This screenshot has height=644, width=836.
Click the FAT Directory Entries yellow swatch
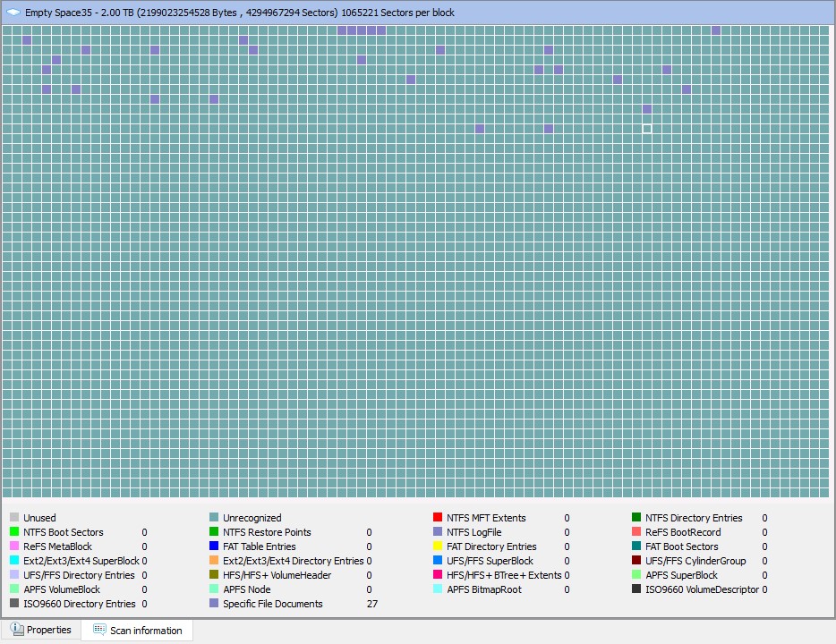tap(438, 546)
